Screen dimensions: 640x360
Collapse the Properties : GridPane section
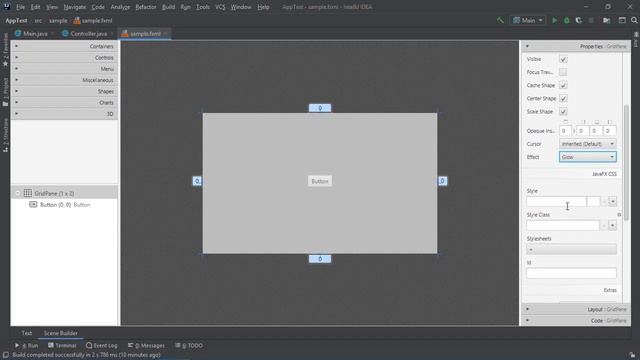point(576,46)
